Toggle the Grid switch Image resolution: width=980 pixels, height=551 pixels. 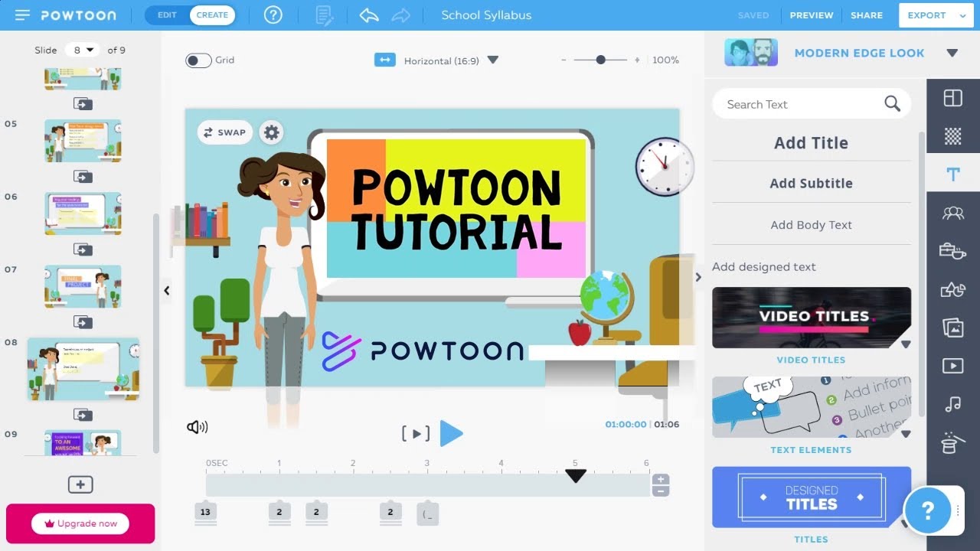[x=198, y=60]
